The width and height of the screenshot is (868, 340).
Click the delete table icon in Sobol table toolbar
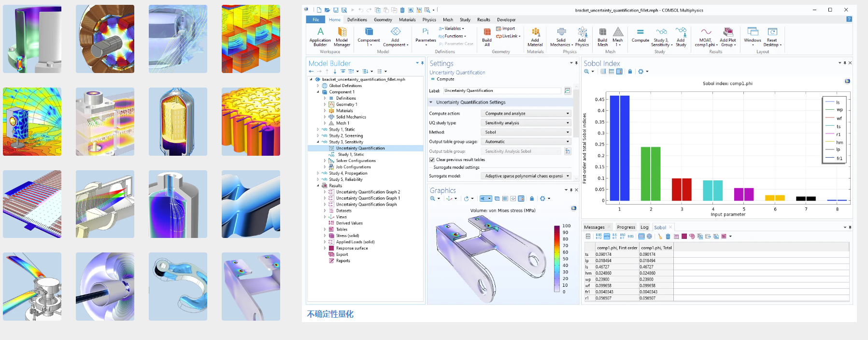pos(668,237)
